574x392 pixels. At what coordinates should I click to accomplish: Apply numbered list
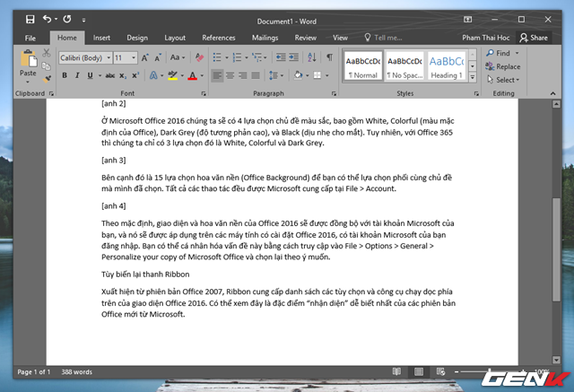237,57
